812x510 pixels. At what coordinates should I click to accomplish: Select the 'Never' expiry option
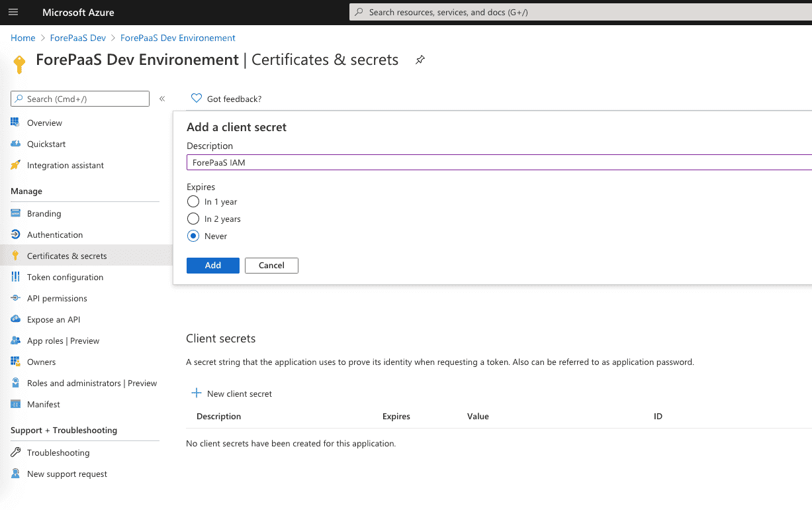[193, 236]
